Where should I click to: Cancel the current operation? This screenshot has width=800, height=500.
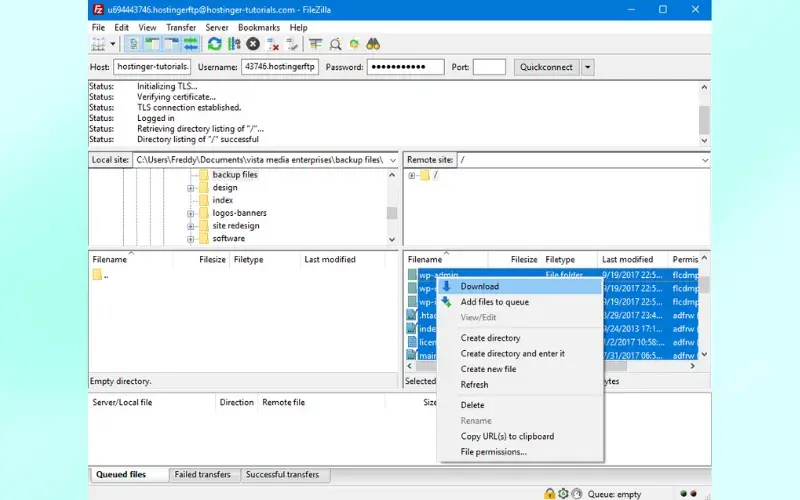(253, 44)
